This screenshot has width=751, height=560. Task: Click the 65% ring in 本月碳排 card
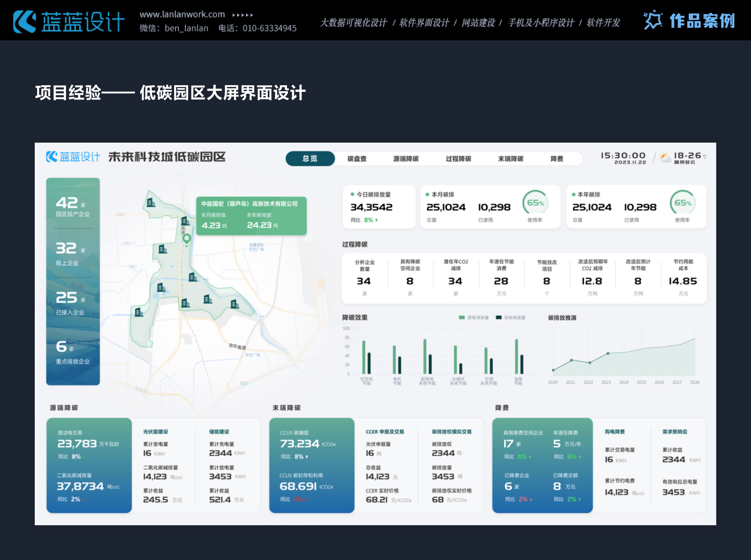pos(535,203)
